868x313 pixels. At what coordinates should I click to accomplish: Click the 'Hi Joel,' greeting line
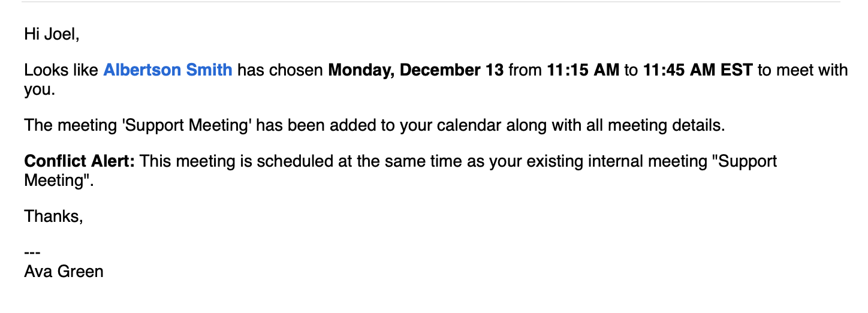52,34
